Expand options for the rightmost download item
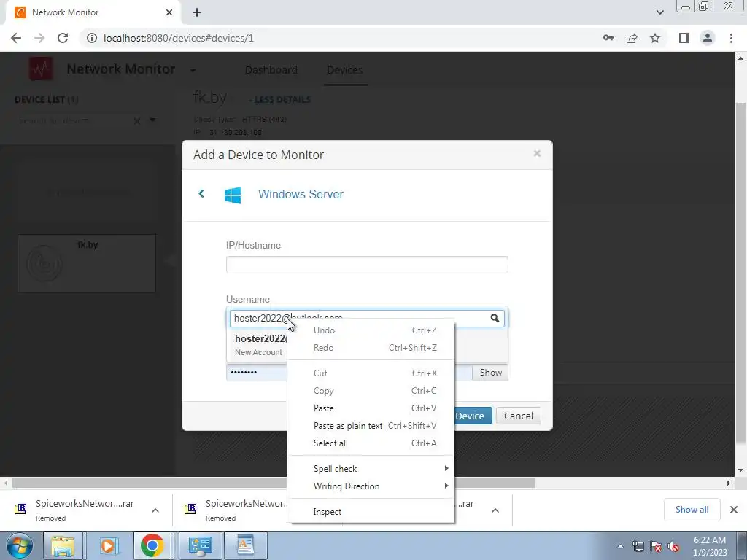Image resolution: width=747 pixels, height=560 pixels. [x=495, y=510]
